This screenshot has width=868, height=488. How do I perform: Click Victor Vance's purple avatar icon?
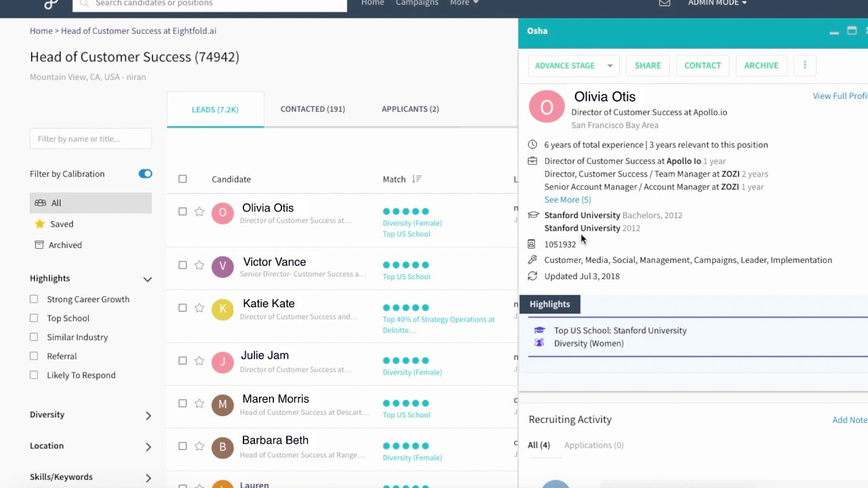tap(222, 266)
